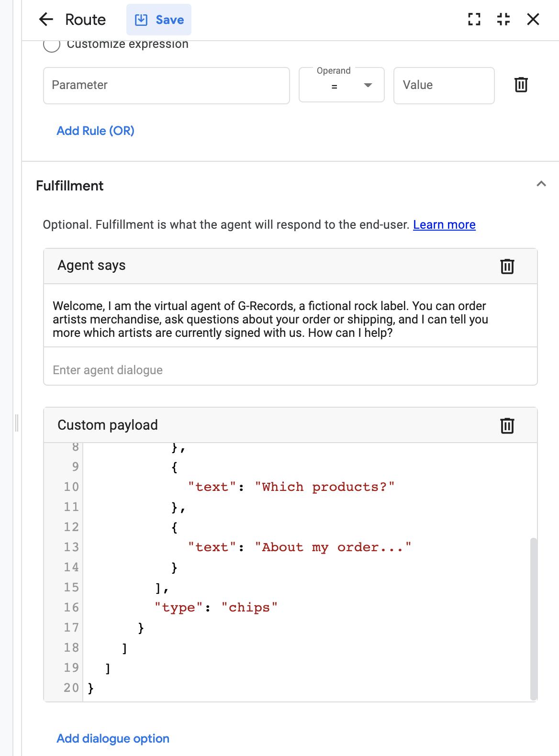Click the Parameter input field
This screenshot has width=559, height=756.
166,85
